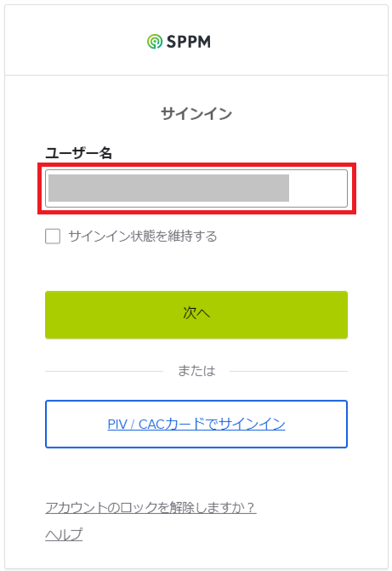This screenshot has height=571, width=392.
Task: Click the divider line right of または
Action: tap(288, 371)
